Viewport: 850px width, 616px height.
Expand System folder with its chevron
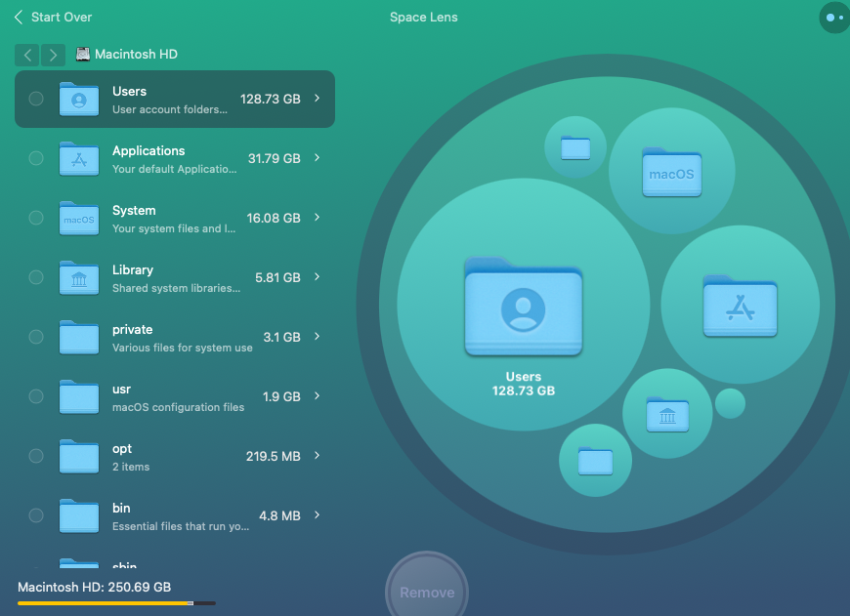pyautogui.click(x=318, y=218)
